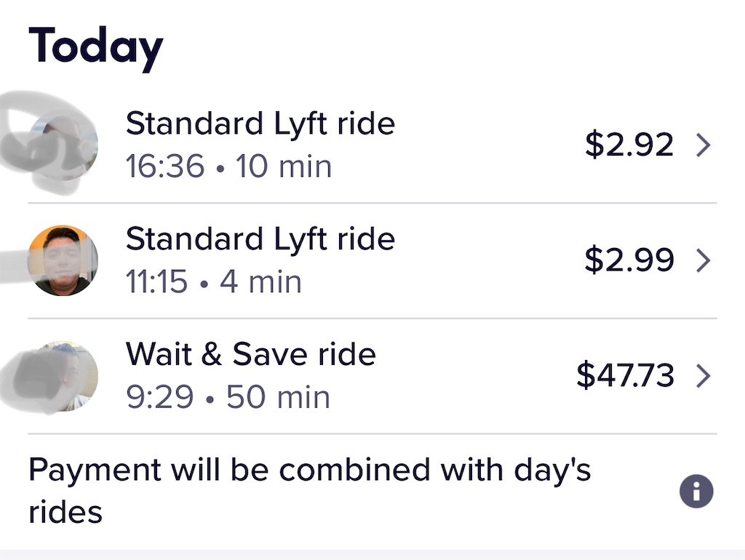Open driver avatar for the 11:15 ride
Viewport: 745px width, 560px height.
tap(63, 260)
